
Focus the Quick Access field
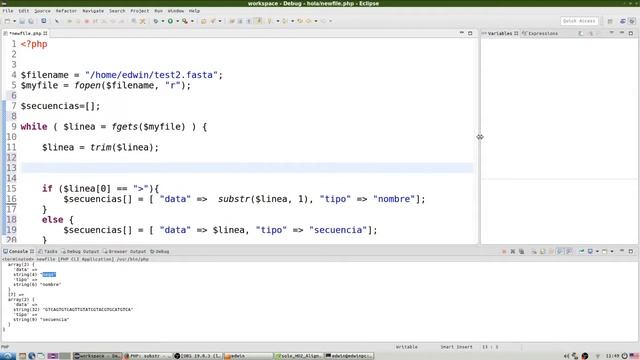(x=579, y=21)
